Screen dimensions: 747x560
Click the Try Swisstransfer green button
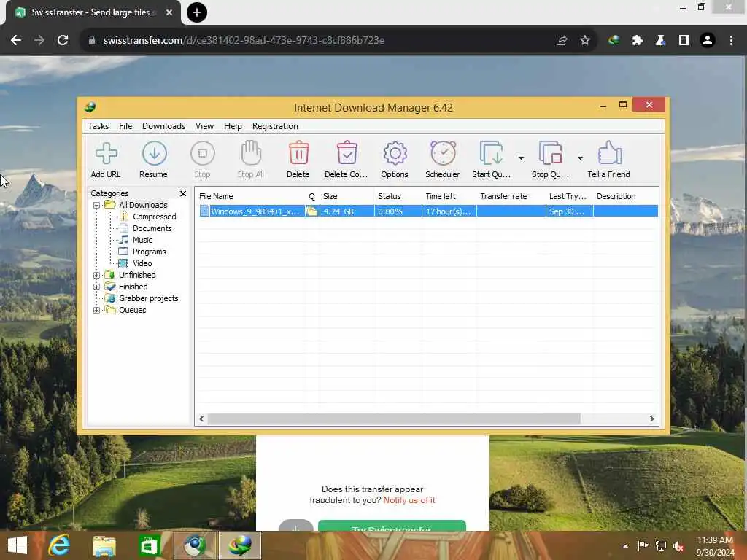coord(392,526)
